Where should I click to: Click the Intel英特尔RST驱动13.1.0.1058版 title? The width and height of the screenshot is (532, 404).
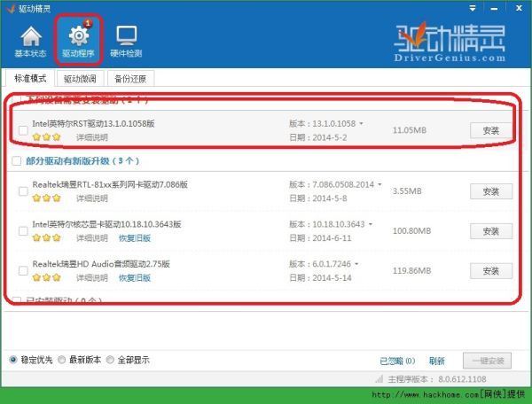tap(93, 124)
